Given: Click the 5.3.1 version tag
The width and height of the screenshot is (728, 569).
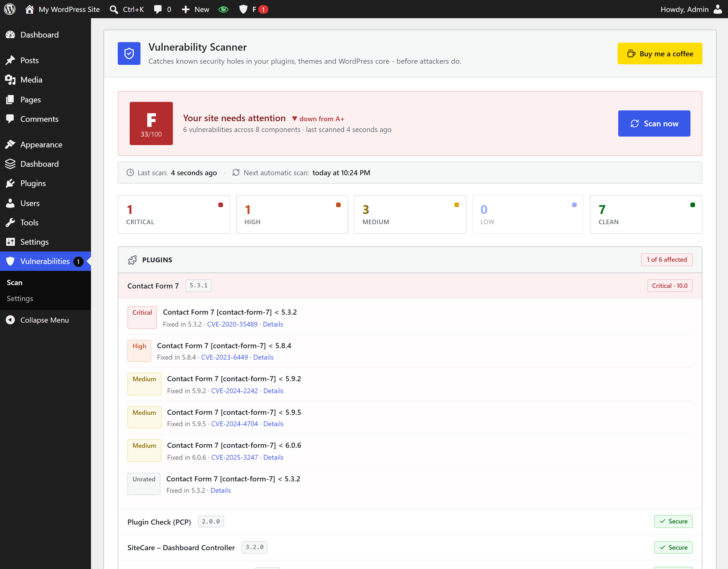Looking at the screenshot, I should [x=198, y=286].
